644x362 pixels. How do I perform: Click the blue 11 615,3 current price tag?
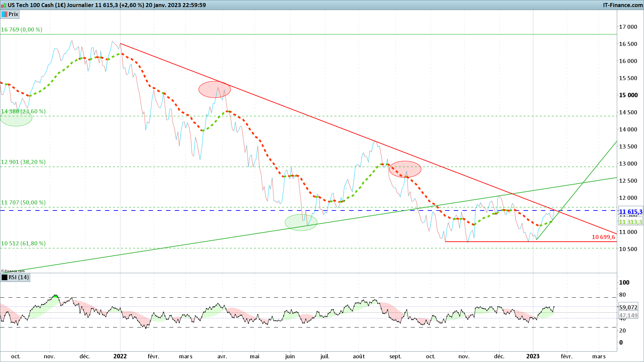631,212
